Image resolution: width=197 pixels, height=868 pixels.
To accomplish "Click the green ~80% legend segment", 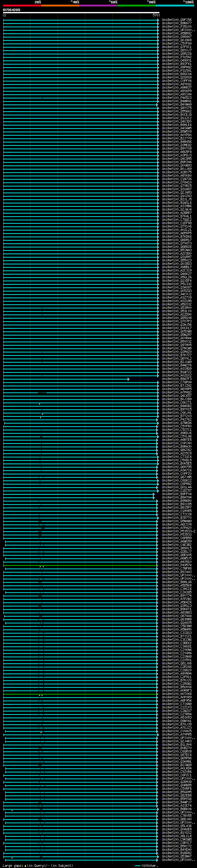I will pos(137,6).
